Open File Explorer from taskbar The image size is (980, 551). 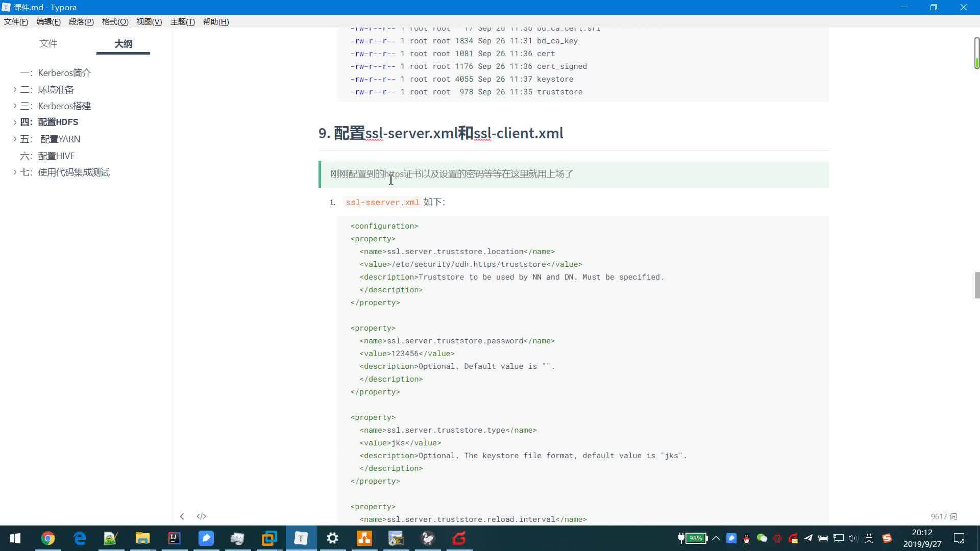142,538
